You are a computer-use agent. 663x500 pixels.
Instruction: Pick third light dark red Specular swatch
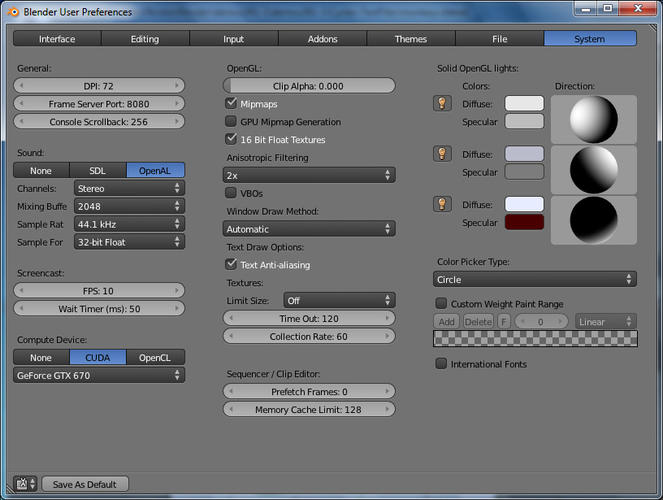point(524,222)
